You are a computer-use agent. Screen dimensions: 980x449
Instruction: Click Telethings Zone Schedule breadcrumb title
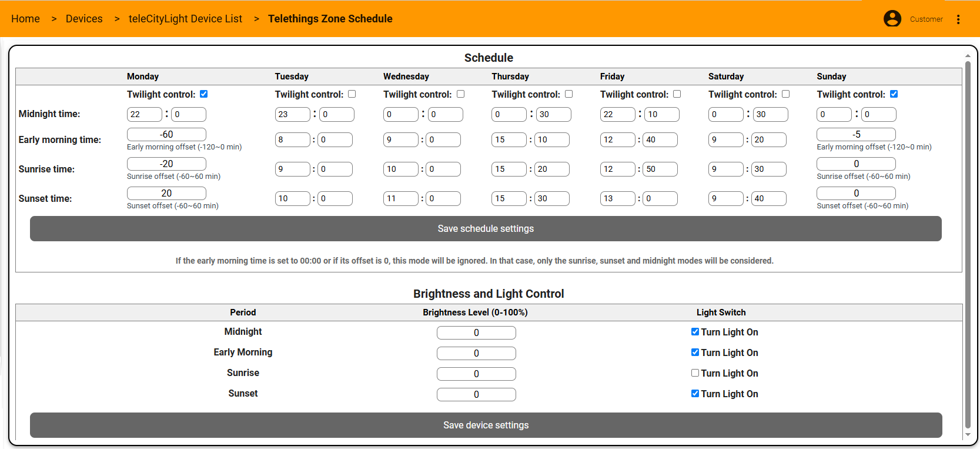[x=330, y=19]
